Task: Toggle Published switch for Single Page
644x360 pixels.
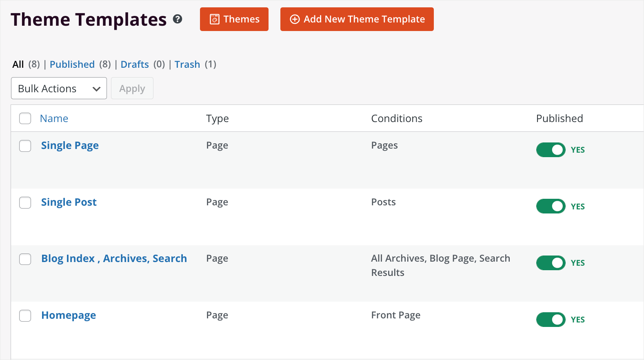Action: click(x=551, y=150)
